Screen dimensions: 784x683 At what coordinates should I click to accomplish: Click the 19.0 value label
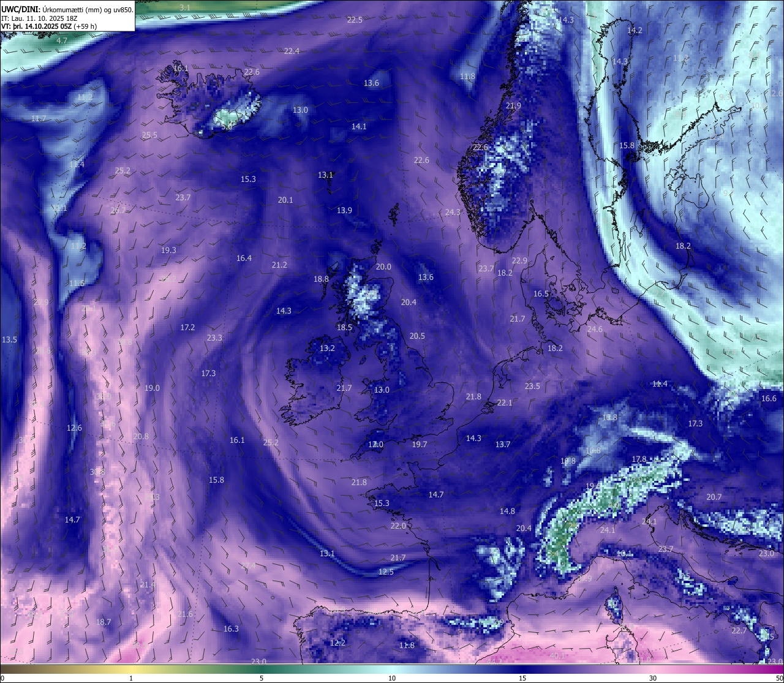click(152, 388)
